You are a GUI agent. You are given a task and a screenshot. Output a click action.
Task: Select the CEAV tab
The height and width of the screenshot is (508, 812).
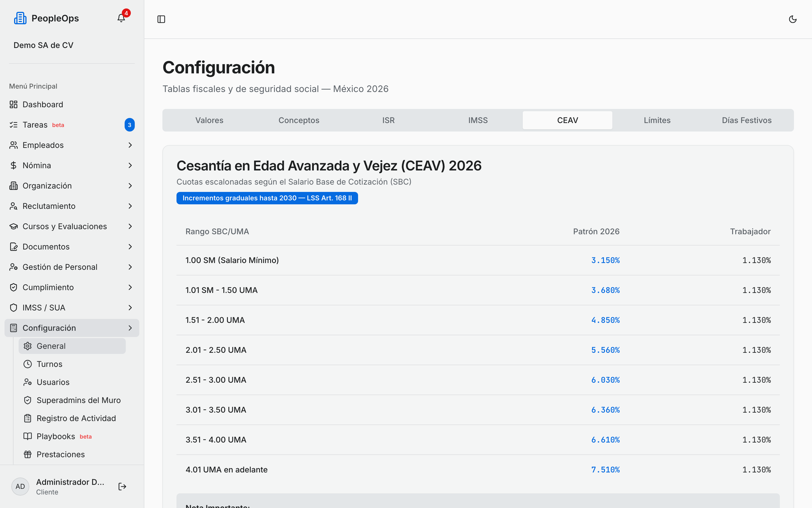567,120
